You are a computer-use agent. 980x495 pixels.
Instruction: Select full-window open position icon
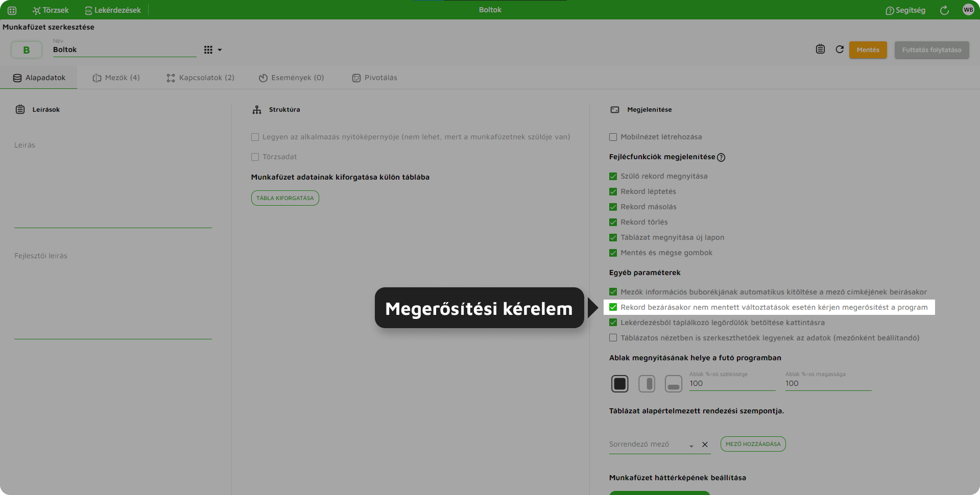click(x=620, y=384)
